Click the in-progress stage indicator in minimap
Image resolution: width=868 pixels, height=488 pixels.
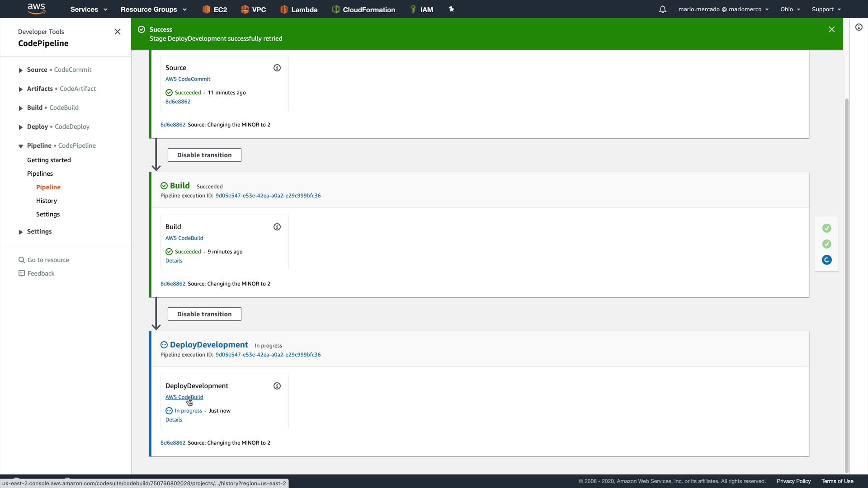826,260
